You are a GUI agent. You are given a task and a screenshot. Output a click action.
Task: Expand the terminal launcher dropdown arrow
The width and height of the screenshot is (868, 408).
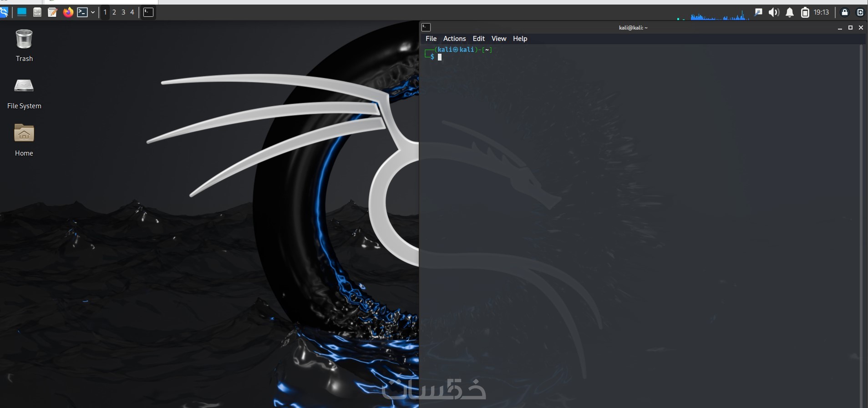(93, 12)
